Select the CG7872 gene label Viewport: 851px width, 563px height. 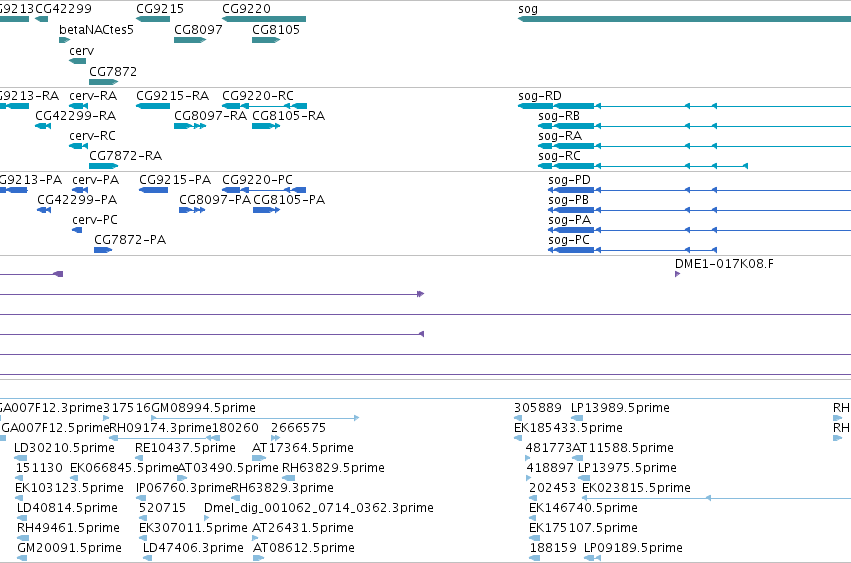click(x=113, y=72)
